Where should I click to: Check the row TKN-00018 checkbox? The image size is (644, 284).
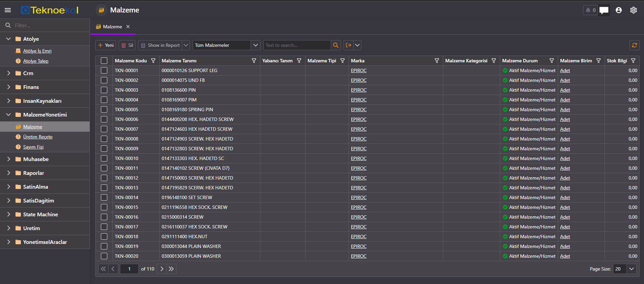104,236
